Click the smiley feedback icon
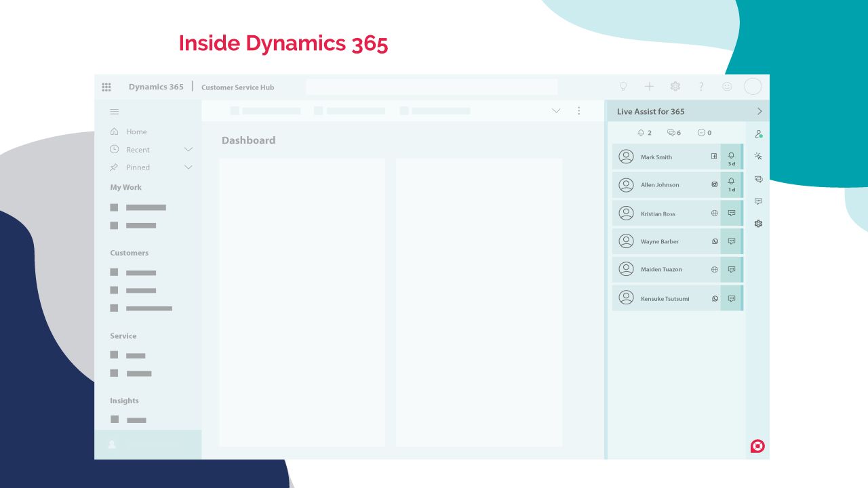This screenshot has width=868, height=488. pos(727,87)
